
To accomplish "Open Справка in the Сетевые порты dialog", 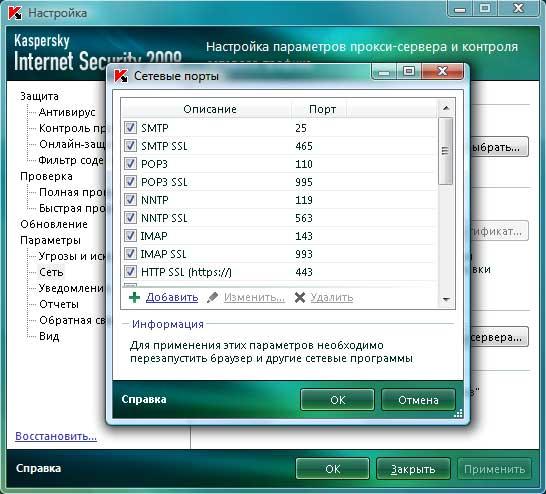I will (144, 399).
